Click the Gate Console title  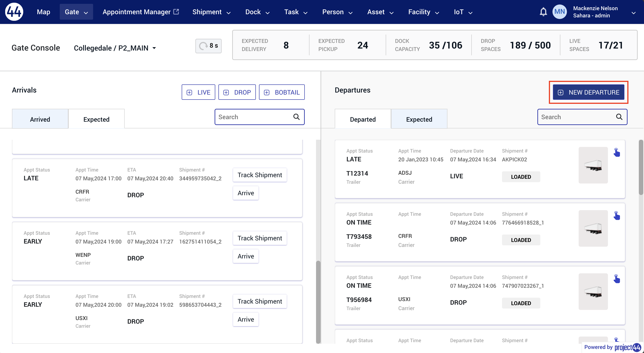pos(36,48)
